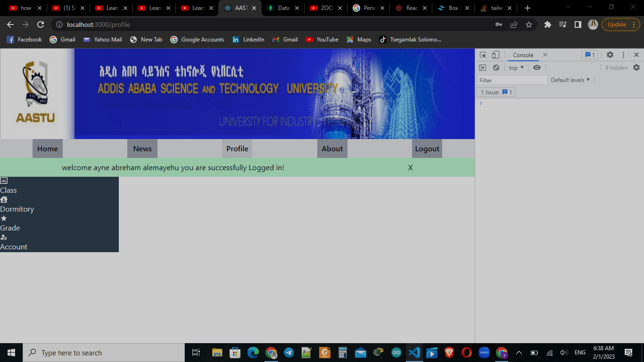Dismiss the welcome message with X
Viewport: 644px width, 362px height.
coord(411,168)
